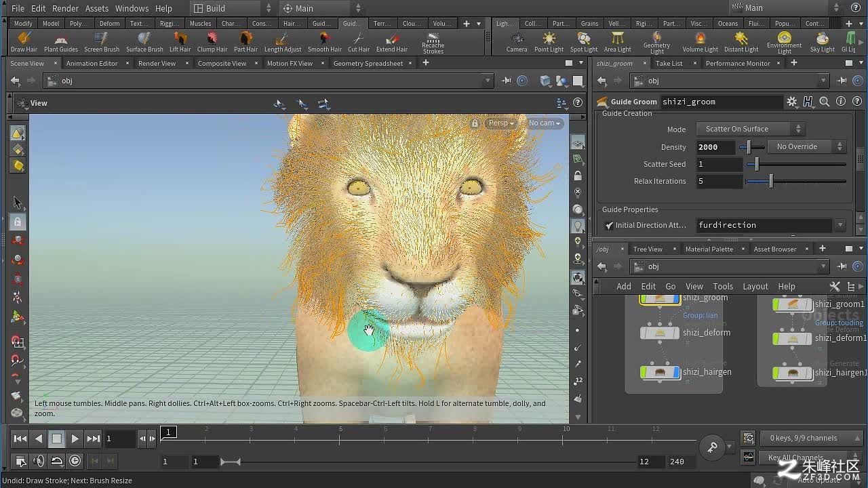Open scene view obj path dropdown

[x=487, y=81]
